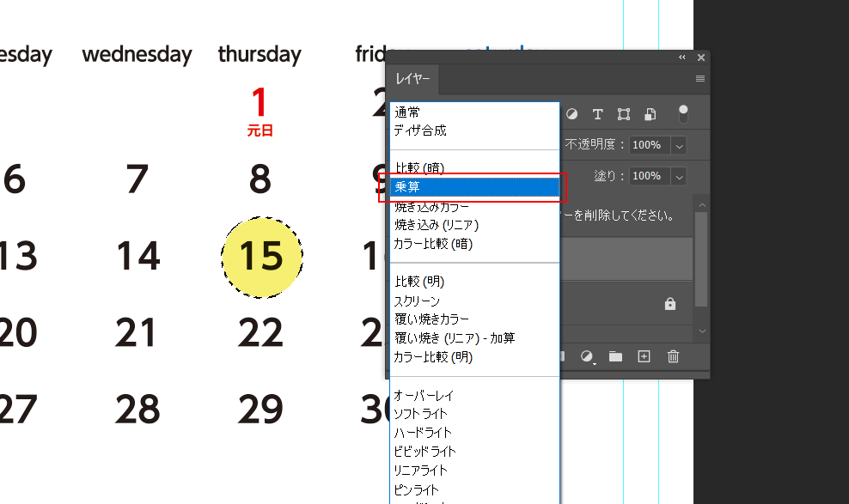Delete layer using trash icon
Image resolution: width=849 pixels, height=504 pixels.
coord(673,356)
